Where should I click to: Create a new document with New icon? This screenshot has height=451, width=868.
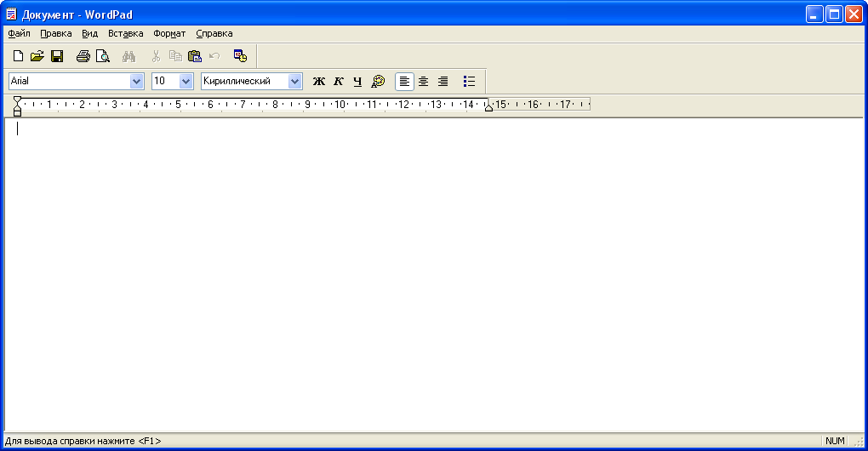[x=18, y=56]
